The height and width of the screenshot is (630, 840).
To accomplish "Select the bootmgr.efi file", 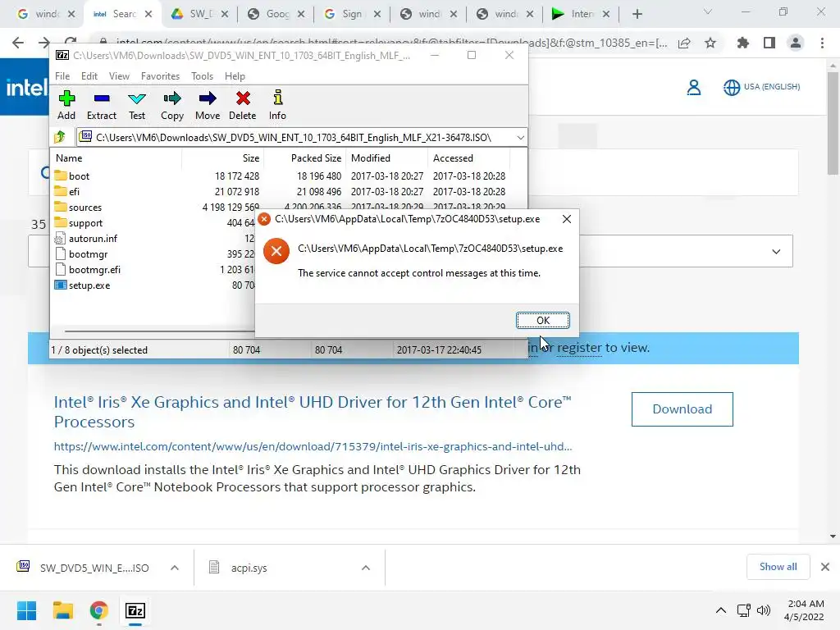I will (94, 269).
